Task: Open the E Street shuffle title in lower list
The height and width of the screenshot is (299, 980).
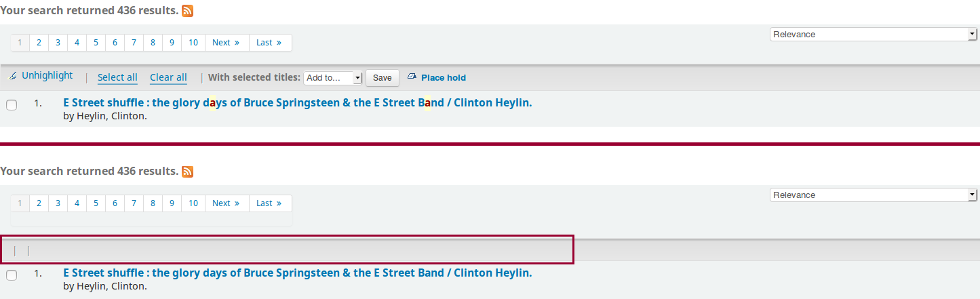Action: pos(297,273)
